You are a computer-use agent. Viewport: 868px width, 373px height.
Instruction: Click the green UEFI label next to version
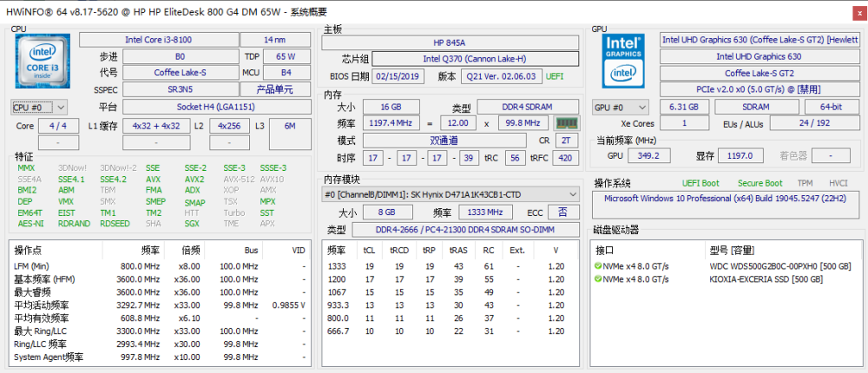coord(555,76)
